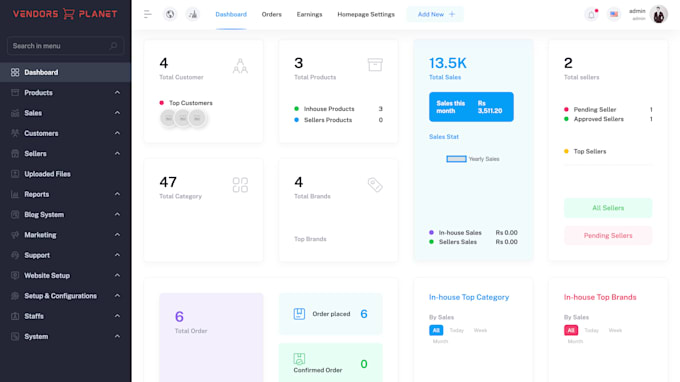Expand the System menu chevron

point(117,336)
